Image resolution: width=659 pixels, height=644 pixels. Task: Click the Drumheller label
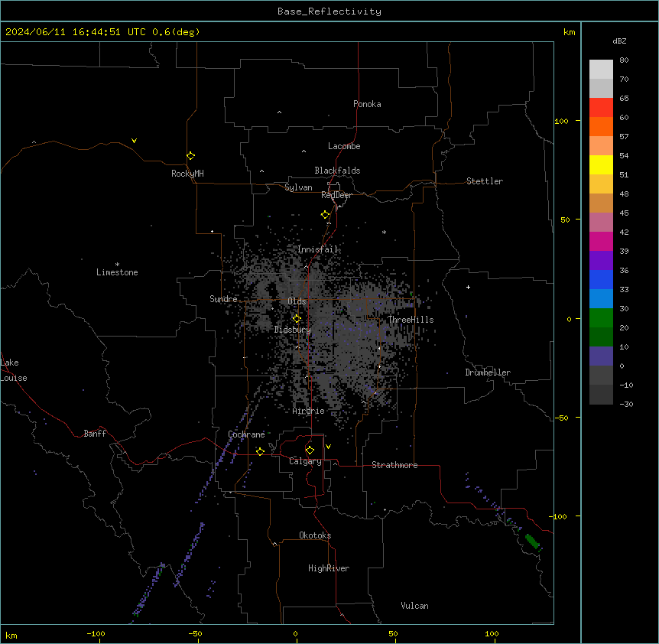[488, 372]
